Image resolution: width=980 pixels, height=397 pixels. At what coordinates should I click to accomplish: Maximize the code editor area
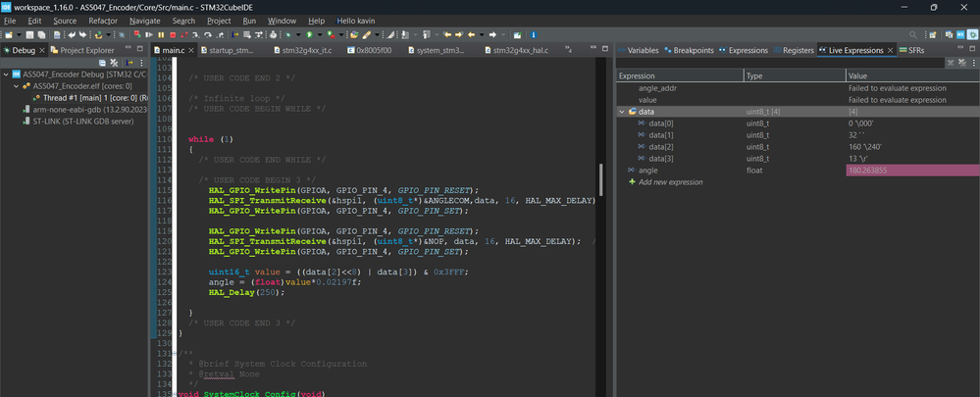pyautogui.click(x=605, y=49)
